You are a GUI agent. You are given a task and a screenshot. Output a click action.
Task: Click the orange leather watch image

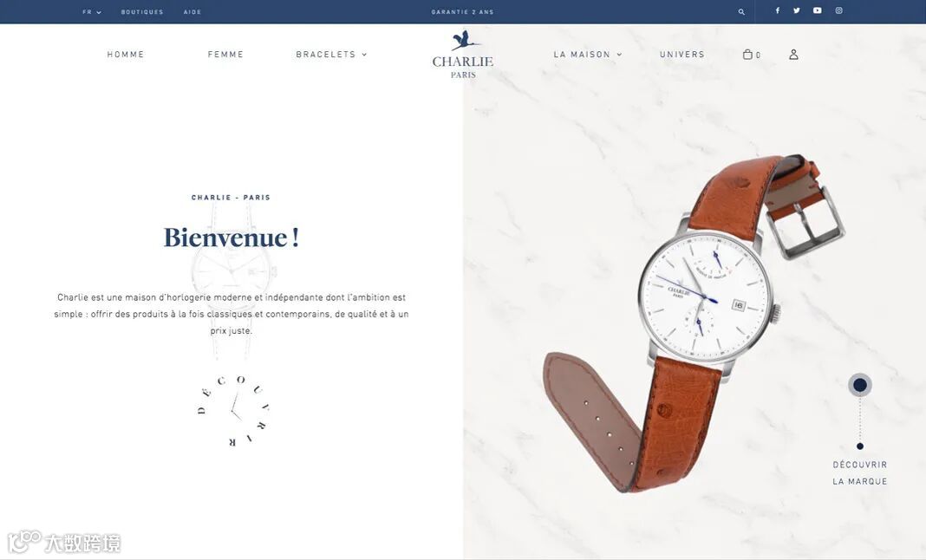pos(694,323)
